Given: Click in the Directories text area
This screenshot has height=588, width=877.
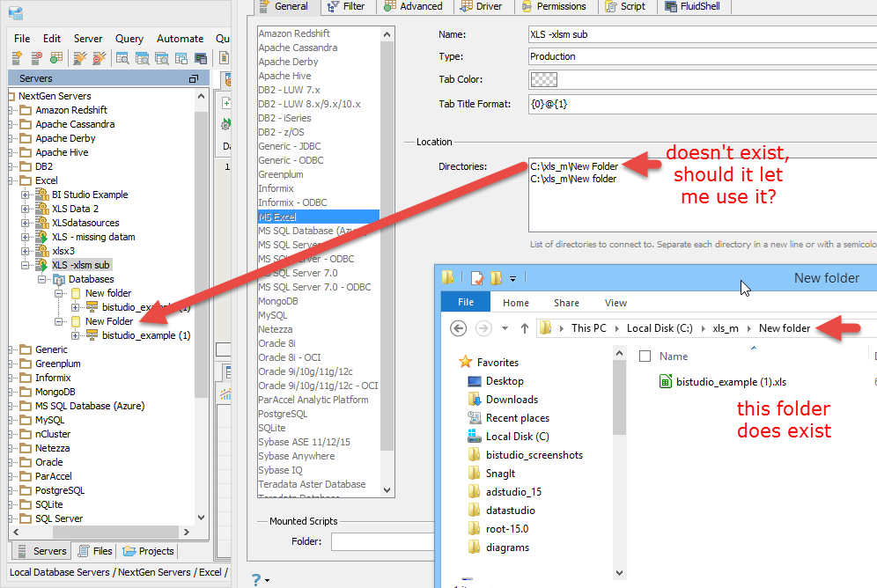Looking at the screenshot, I should pyautogui.click(x=703, y=195).
